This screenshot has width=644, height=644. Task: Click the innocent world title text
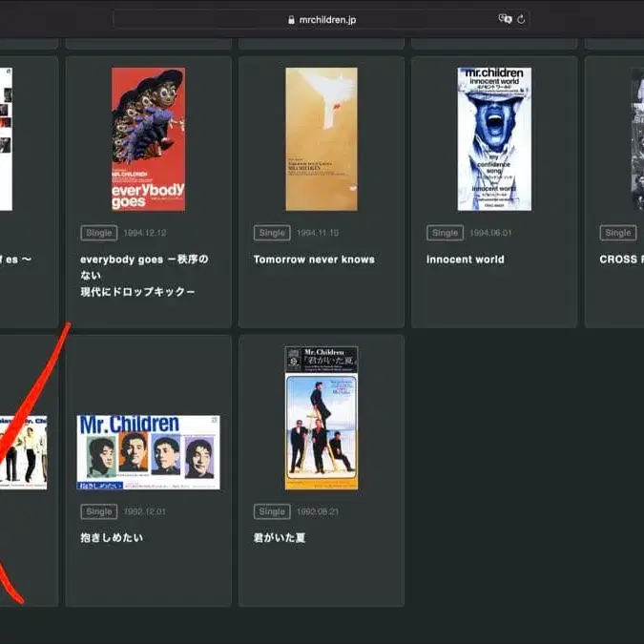pos(466,260)
